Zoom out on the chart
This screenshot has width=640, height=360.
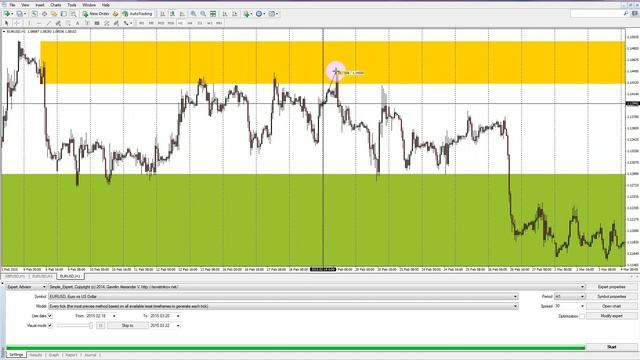pyautogui.click(x=203, y=14)
